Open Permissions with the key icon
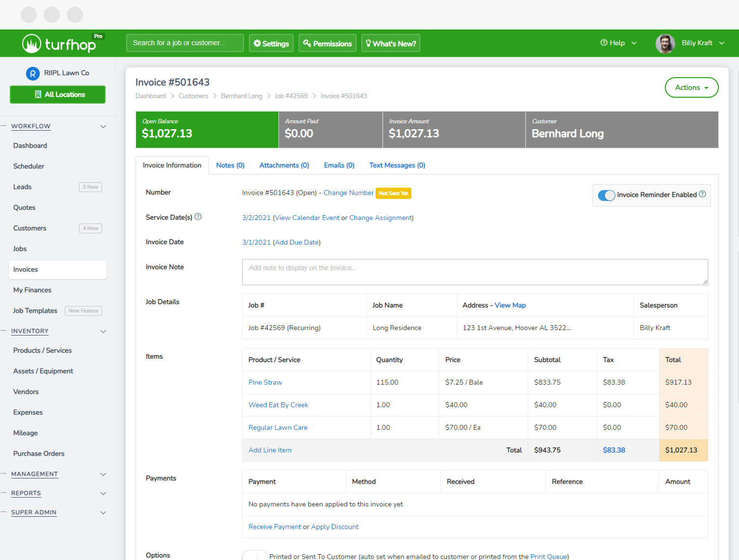Viewport: 739px width, 560px height. point(327,43)
